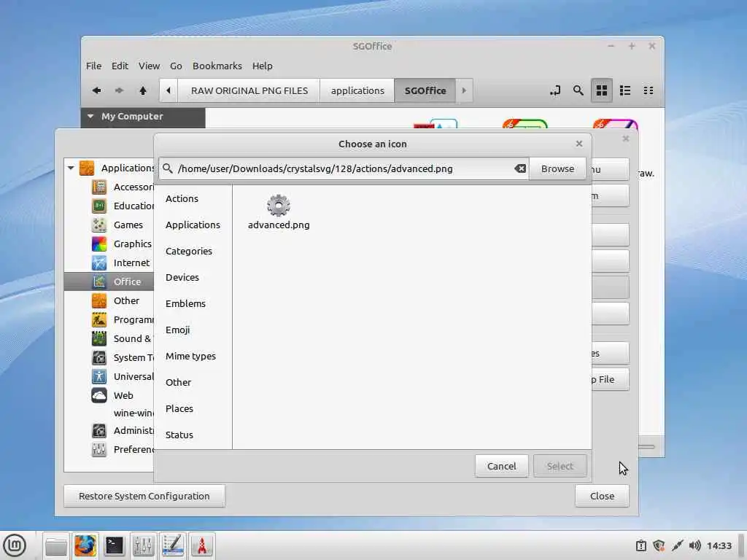Switch to icon view mode

(x=602, y=90)
